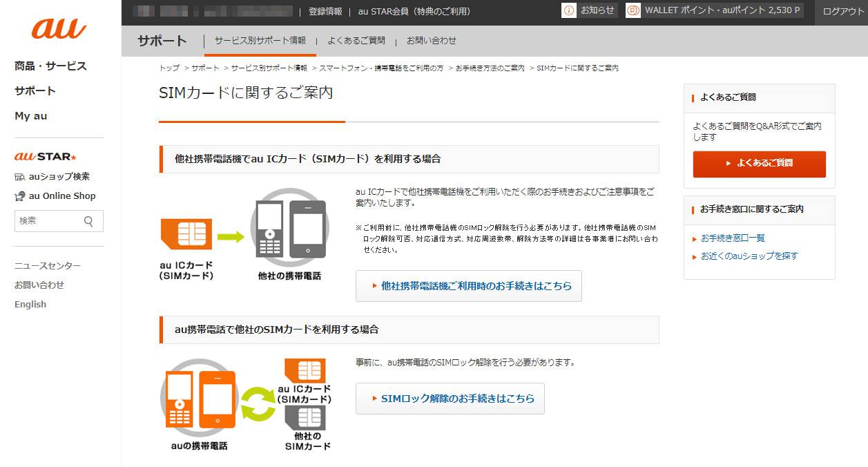Click 登録情報 link in top bar
The width and height of the screenshot is (868, 467).
click(325, 11)
